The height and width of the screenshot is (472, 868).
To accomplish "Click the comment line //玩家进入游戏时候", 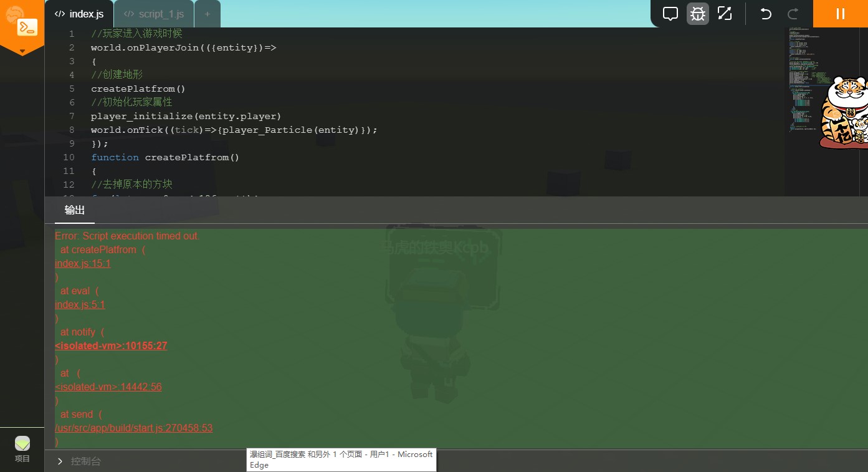I will pyautogui.click(x=136, y=34).
